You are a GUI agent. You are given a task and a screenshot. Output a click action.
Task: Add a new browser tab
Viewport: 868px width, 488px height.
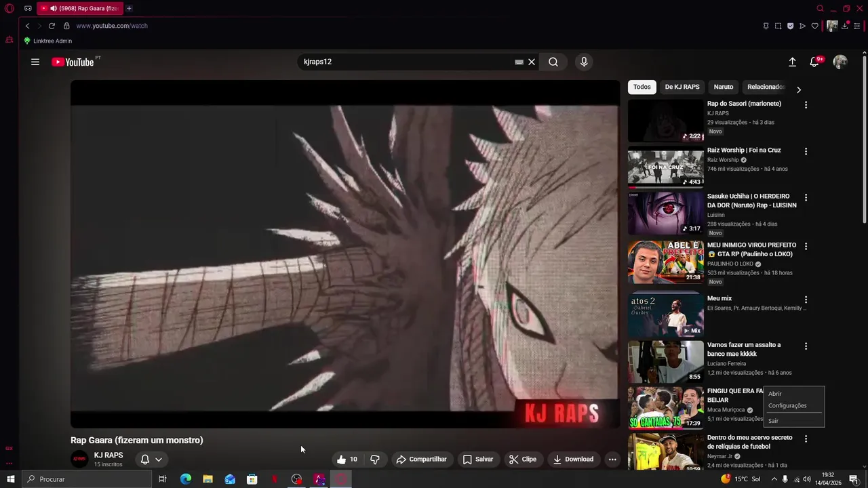click(x=129, y=8)
